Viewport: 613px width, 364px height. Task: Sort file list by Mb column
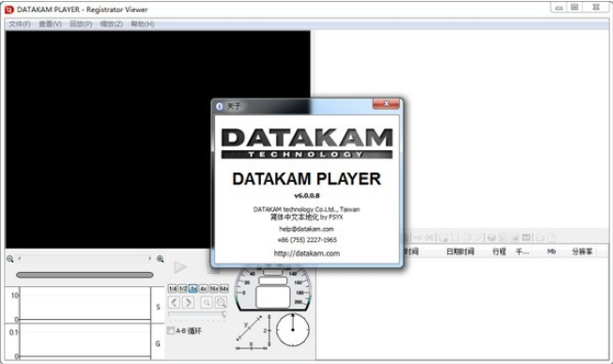pyautogui.click(x=551, y=251)
